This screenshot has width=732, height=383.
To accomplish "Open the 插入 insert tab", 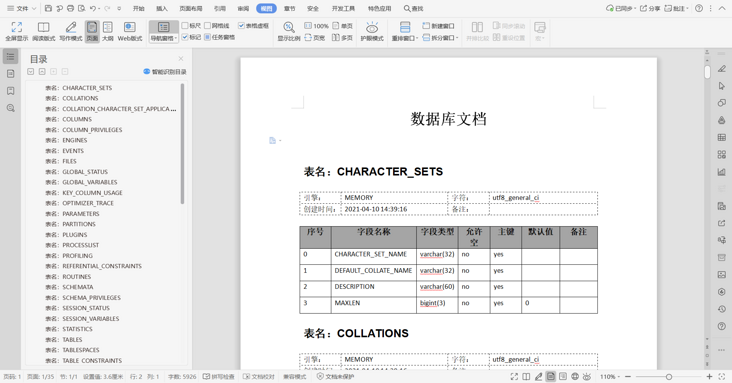I will tap(162, 8).
